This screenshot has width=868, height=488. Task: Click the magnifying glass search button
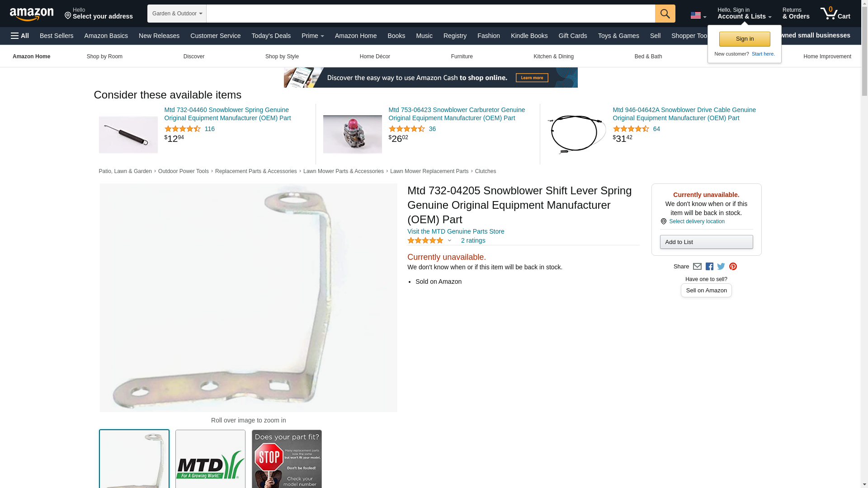[665, 14]
